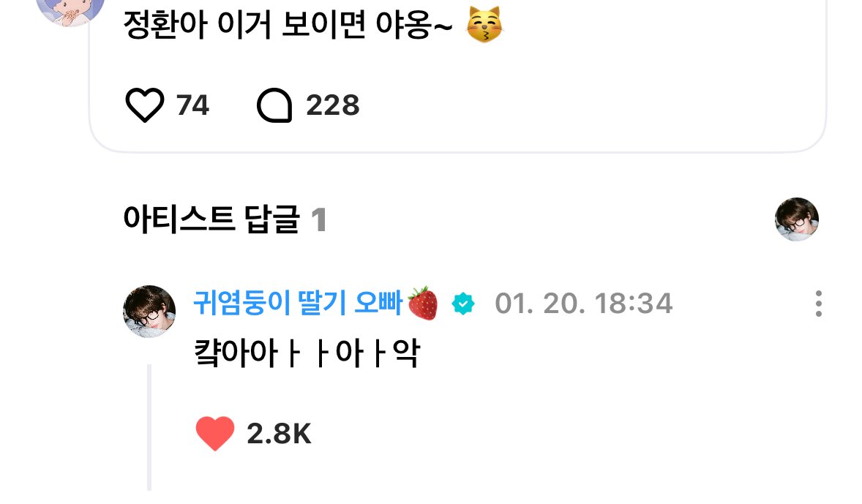This screenshot has height=504, width=862.
Task: Open comments via speech bubble icon
Action: pyautogui.click(x=274, y=105)
